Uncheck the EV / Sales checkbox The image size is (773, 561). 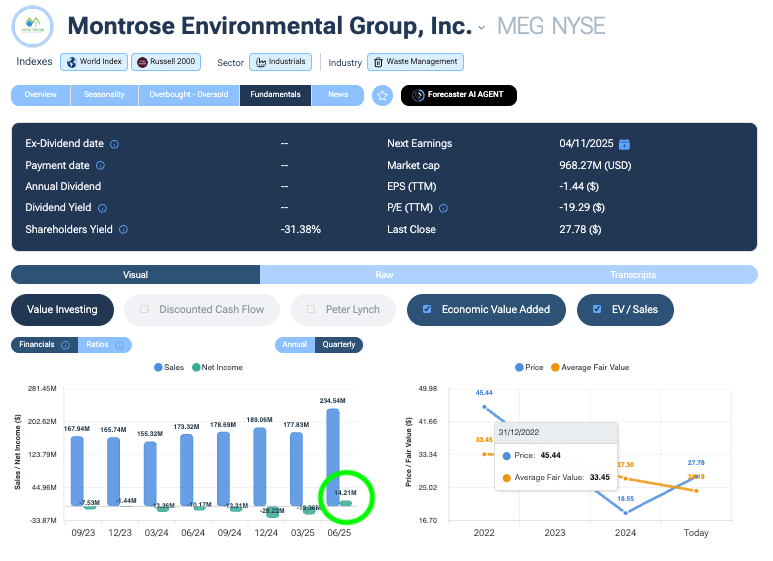click(597, 309)
